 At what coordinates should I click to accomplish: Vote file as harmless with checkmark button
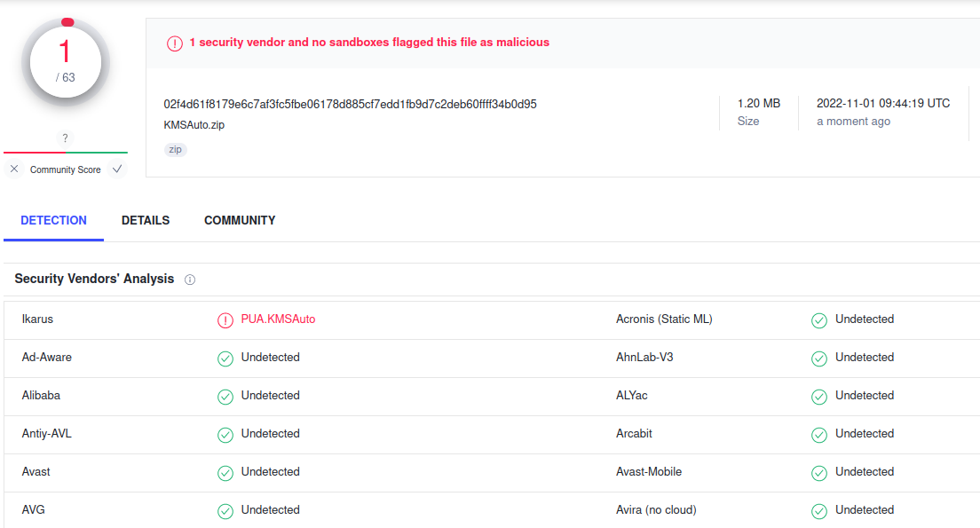pyautogui.click(x=117, y=169)
